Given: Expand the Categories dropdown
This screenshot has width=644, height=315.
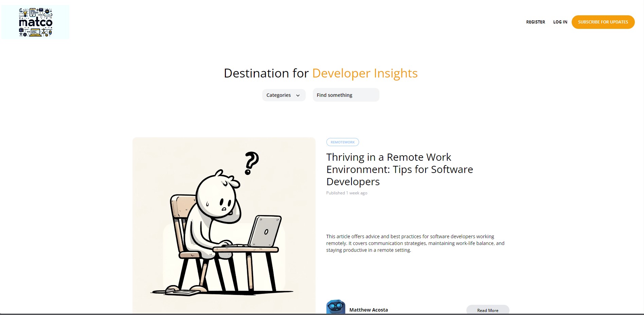Looking at the screenshot, I should [284, 95].
